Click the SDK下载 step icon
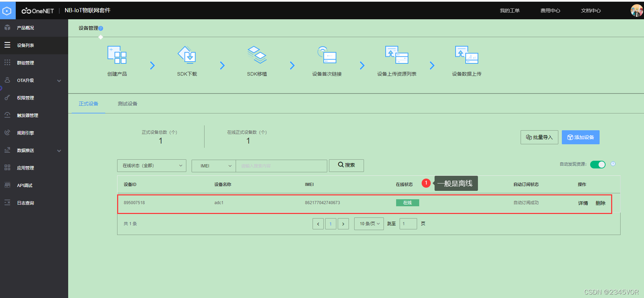Screen dimensions: 644x298 187,55
